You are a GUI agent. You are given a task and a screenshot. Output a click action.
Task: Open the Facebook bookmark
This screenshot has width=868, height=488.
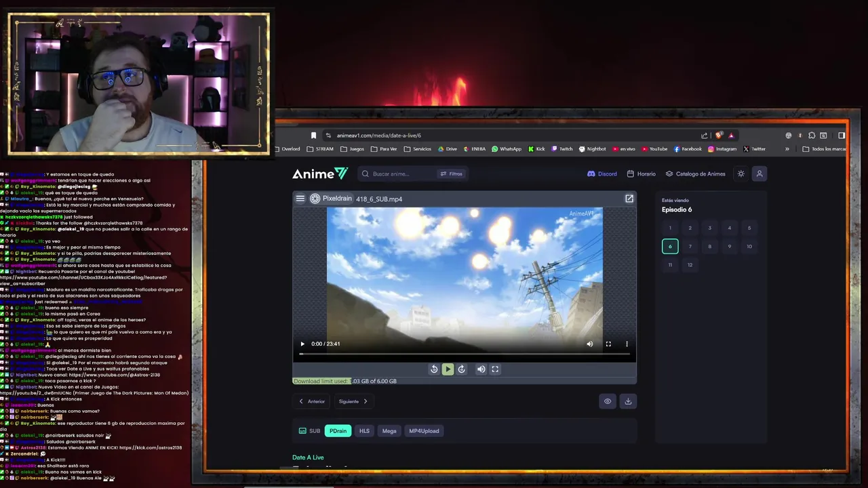[x=688, y=149]
